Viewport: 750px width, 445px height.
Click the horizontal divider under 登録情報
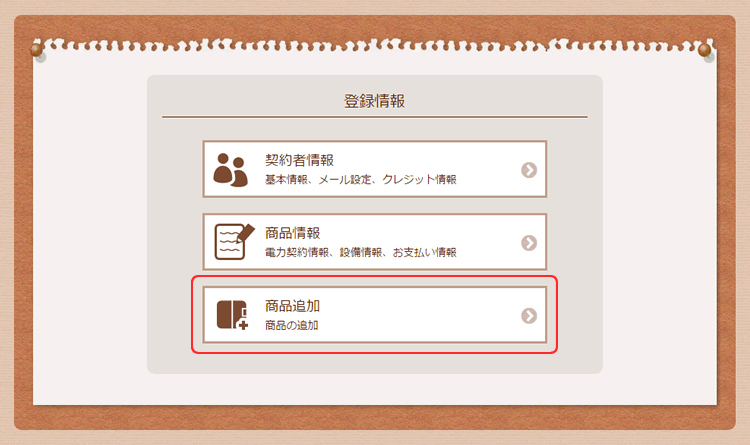click(375, 116)
